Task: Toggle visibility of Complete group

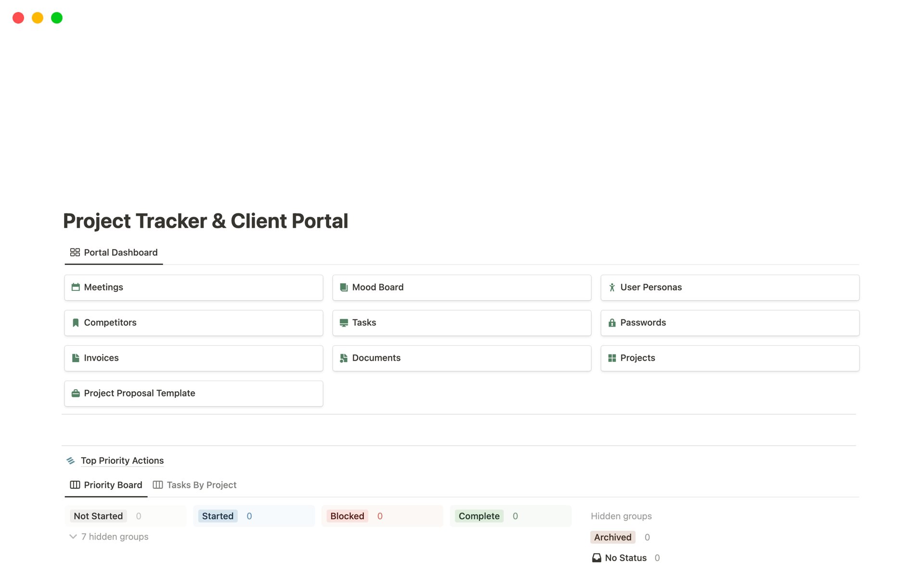Action: (478, 515)
